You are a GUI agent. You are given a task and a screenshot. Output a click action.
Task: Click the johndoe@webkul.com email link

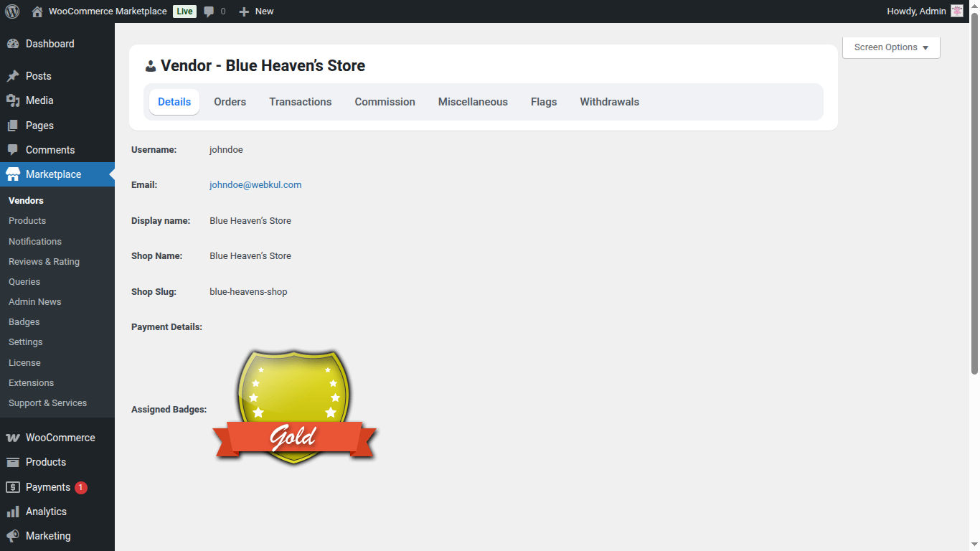point(255,185)
